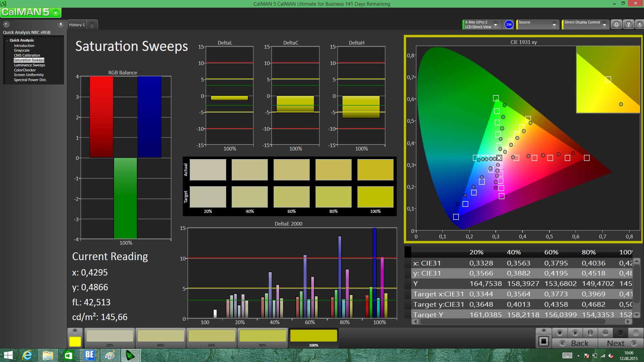The height and width of the screenshot is (362, 644).
Task: Click the single read bracket icon
Action: (x=590, y=333)
